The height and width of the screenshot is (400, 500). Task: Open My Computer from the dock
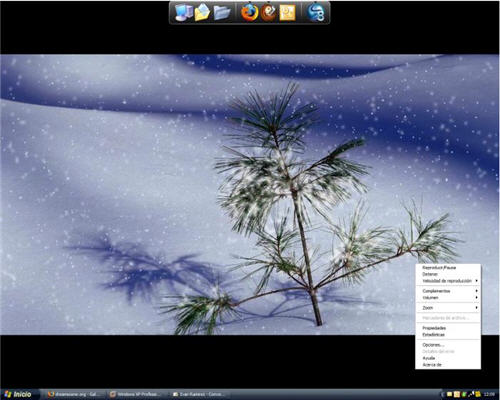(184, 13)
